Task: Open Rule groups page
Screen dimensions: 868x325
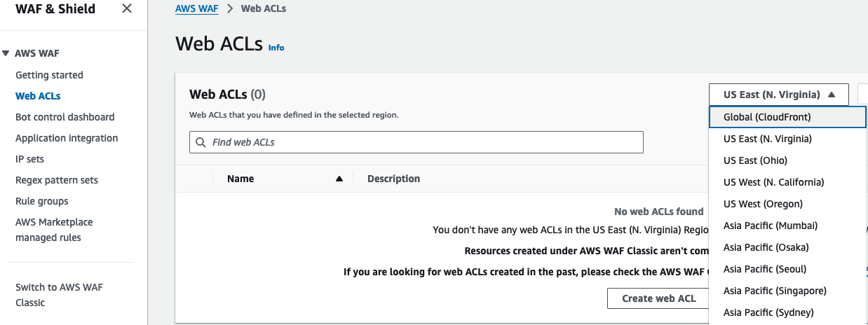Action: coord(42,201)
